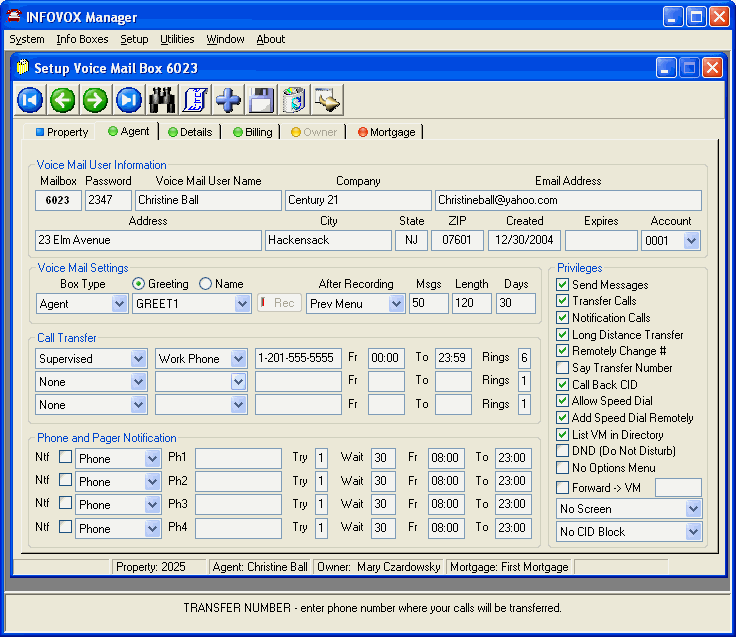Jump to the last mailbox record

pos(129,100)
